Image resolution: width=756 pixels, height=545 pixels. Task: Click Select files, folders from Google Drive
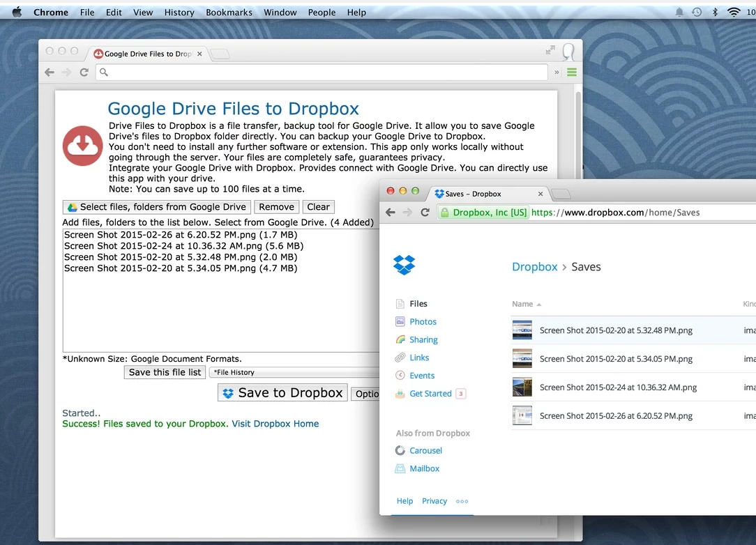coord(157,207)
